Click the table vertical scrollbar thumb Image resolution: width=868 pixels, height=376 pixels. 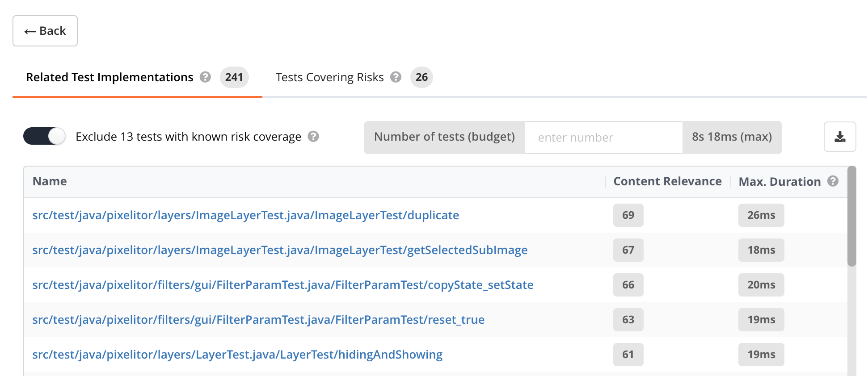[x=852, y=217]
